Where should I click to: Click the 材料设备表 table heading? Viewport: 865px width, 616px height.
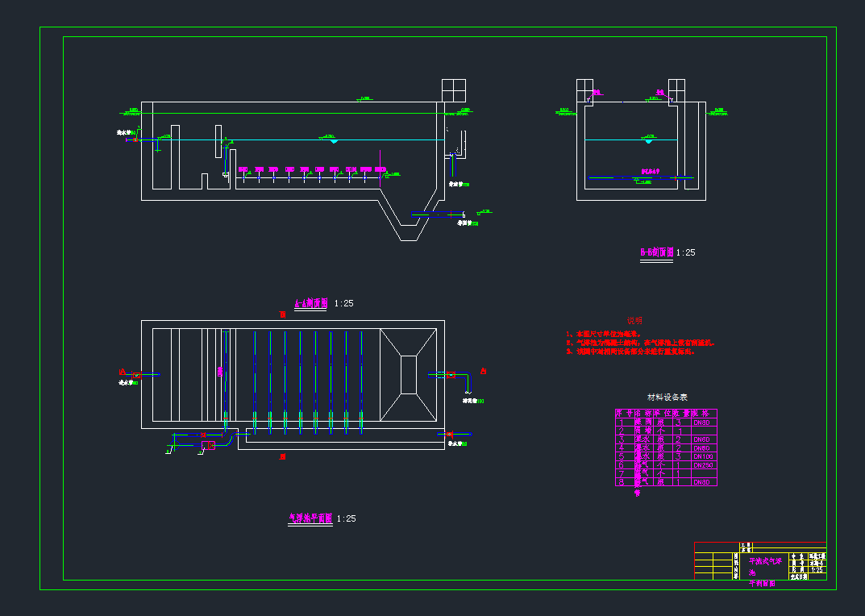pyautogui.click(x=667, y=397)
